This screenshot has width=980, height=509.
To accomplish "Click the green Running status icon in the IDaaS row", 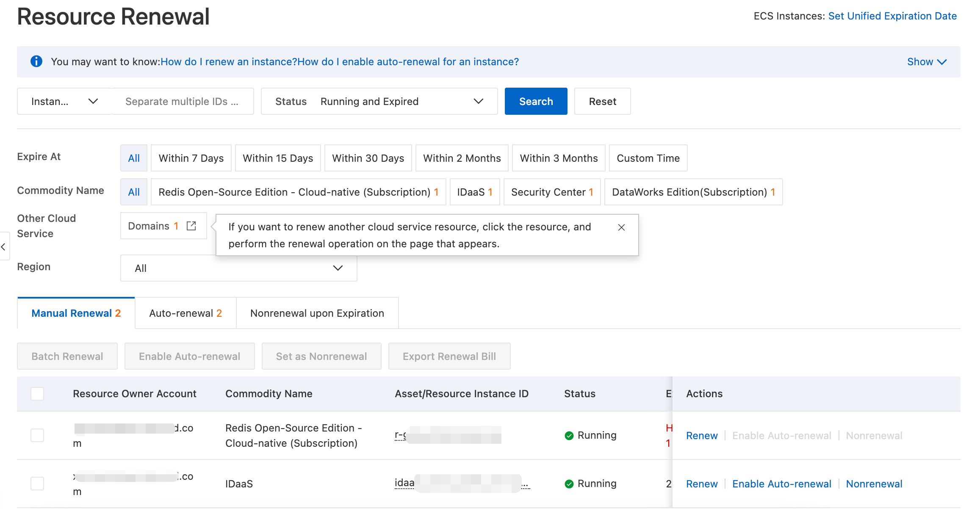I will (x=569, y=484).
